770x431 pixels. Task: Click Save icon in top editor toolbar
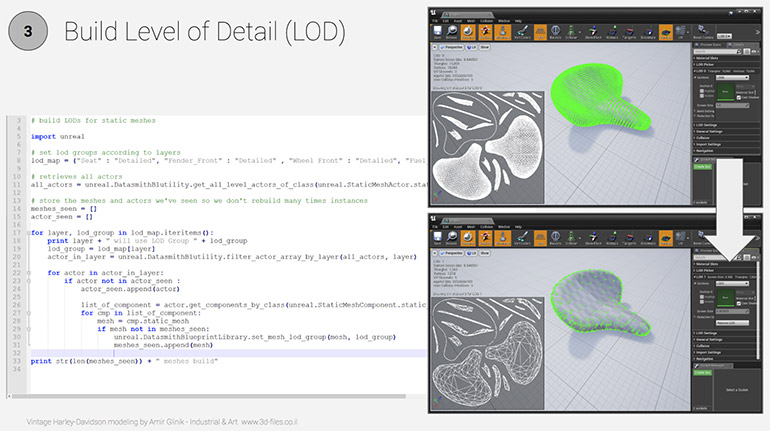tap(439, 31)
